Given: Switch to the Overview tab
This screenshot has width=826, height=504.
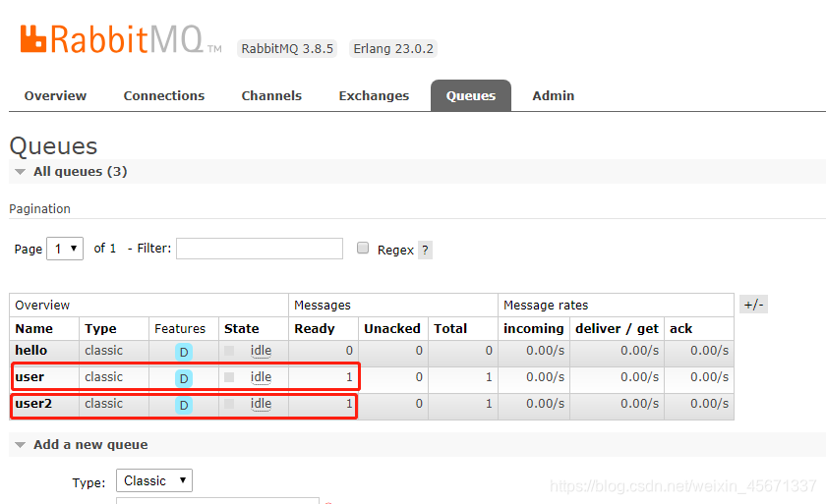Looking at the screenshot, I should [55, 95].
